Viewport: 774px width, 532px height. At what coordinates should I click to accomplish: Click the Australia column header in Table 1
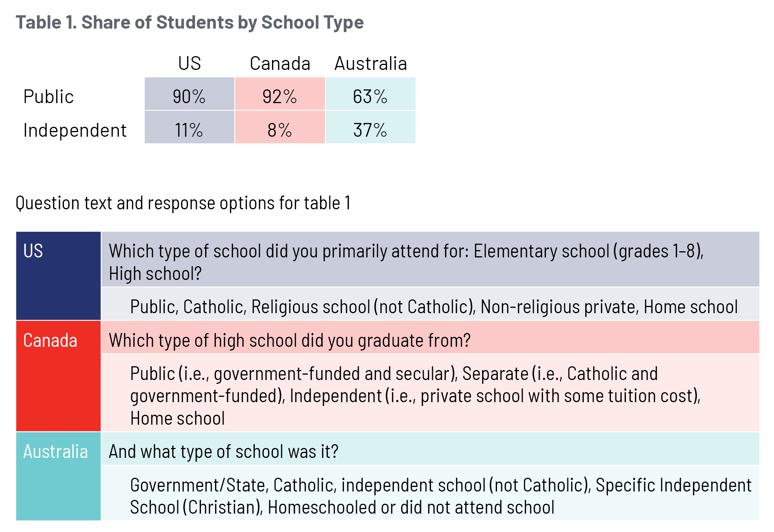pyautogui.click(x=370, y=63)
